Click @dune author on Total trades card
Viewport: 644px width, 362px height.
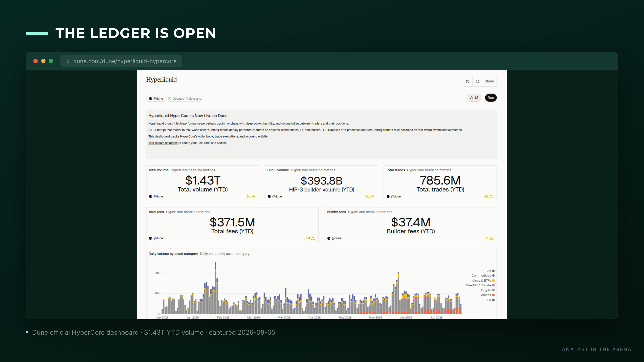pos(393,196)
